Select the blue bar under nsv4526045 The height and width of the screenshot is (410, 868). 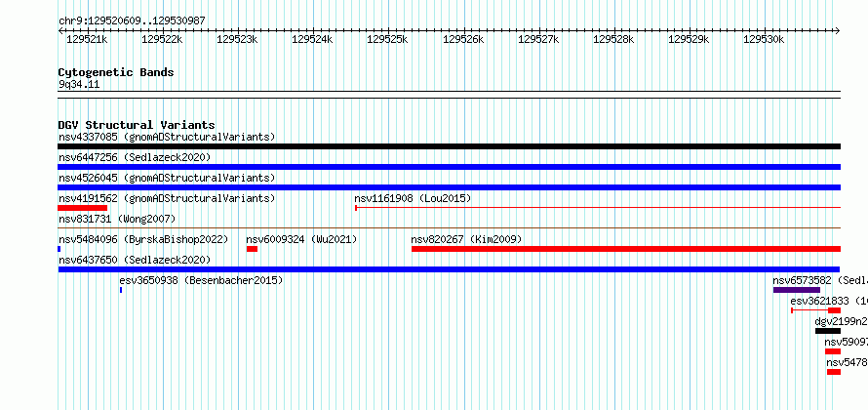[449, 187]
